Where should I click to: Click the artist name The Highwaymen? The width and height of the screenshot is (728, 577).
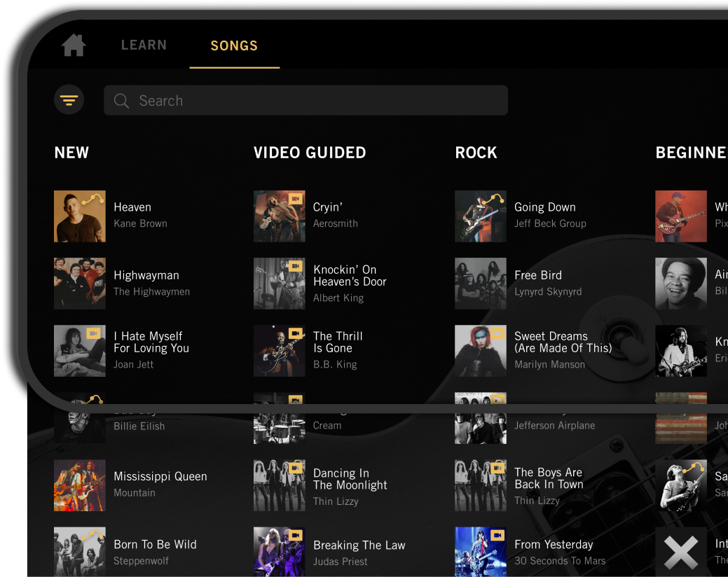[x=152, y=292]
